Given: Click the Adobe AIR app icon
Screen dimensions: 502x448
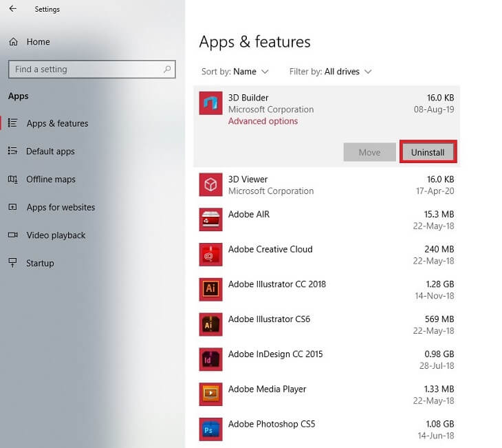Looking at the screenshot, I should point(210,220).
